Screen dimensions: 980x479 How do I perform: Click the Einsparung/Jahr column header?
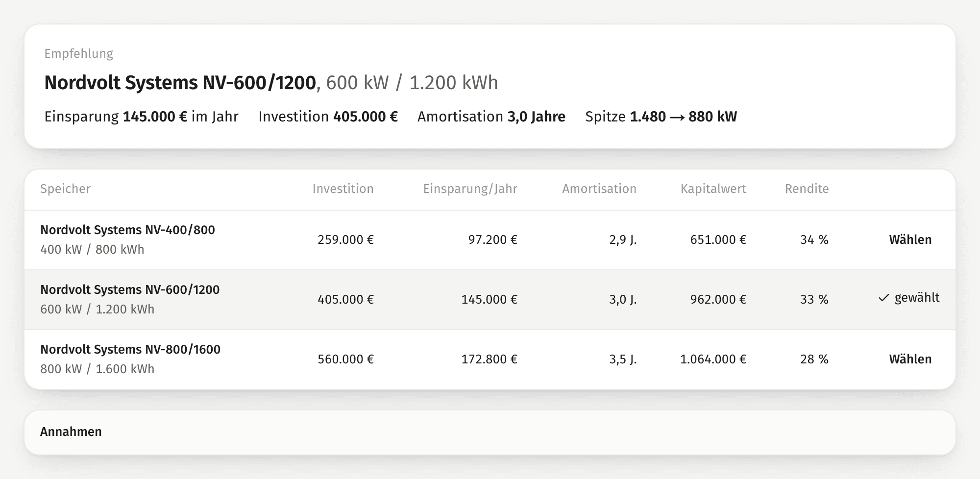click(470, 189)
